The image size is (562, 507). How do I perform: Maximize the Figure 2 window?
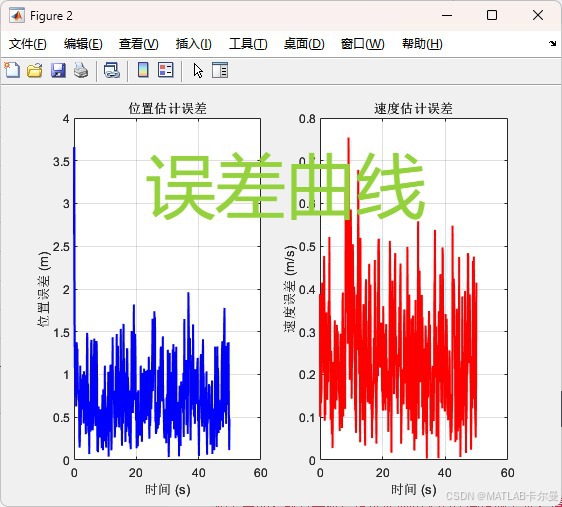(x=492, y=15)
